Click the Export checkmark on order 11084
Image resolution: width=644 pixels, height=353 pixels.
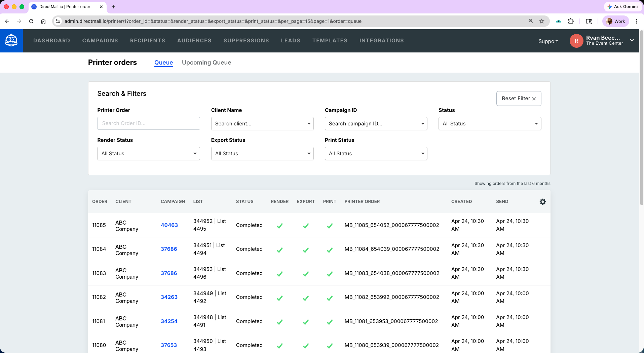pos(305,249)
